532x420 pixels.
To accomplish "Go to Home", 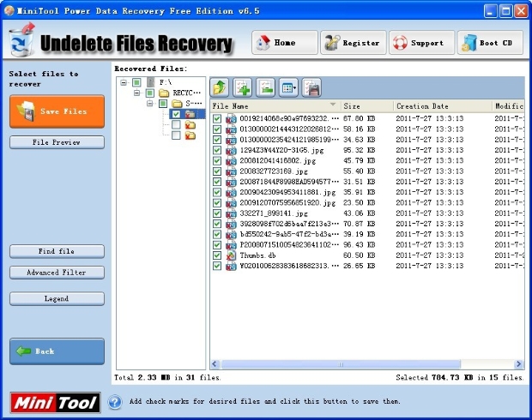I will [x=284, y=43].
